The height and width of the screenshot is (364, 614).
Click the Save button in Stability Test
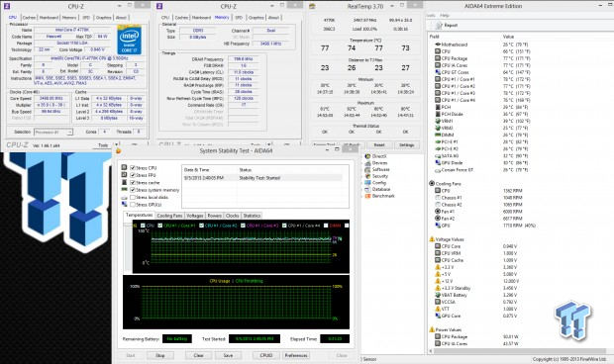pos(228,355)
